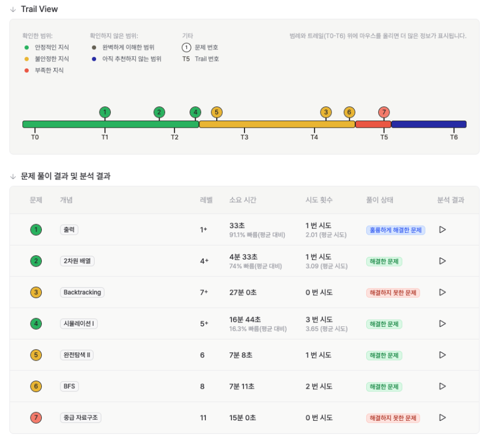Click the 소요 시간 column header
489x448 pixels.
[243, 200]
